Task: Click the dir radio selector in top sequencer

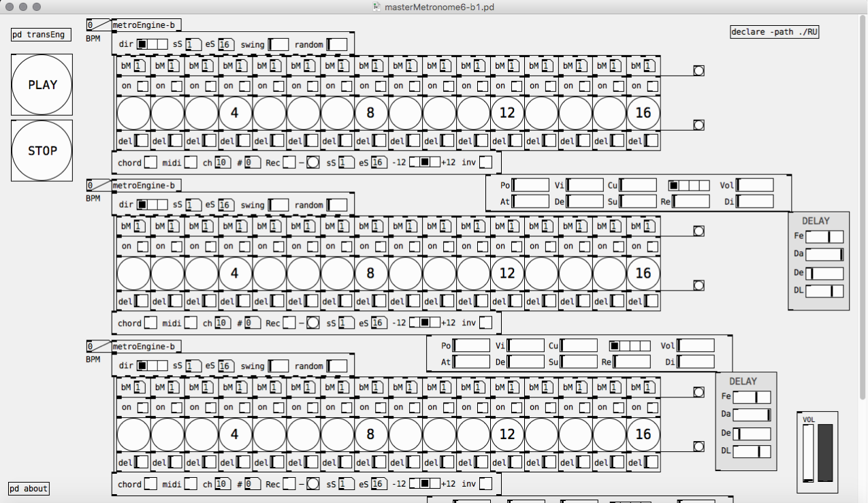Action: click(152, 44)
